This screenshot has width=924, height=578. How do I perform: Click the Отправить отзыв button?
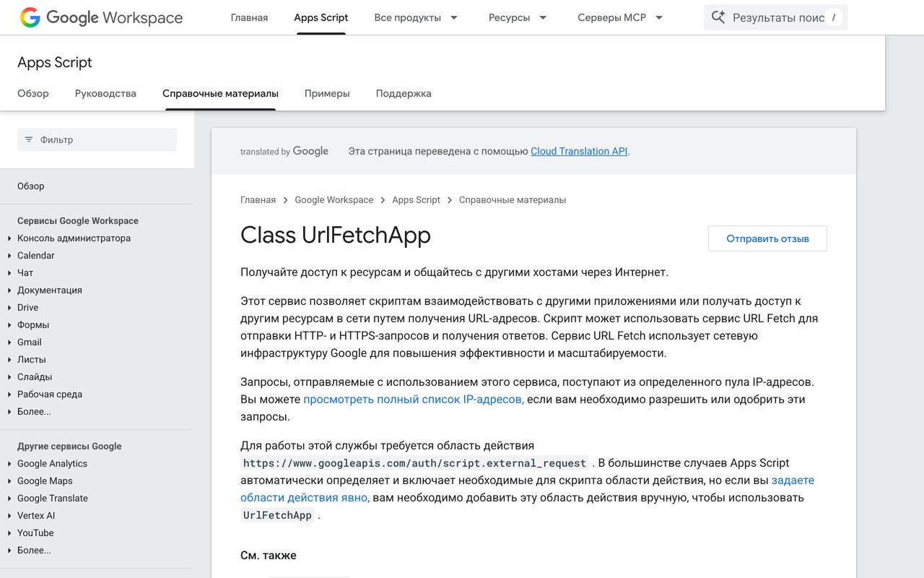[x=767, y=238]
